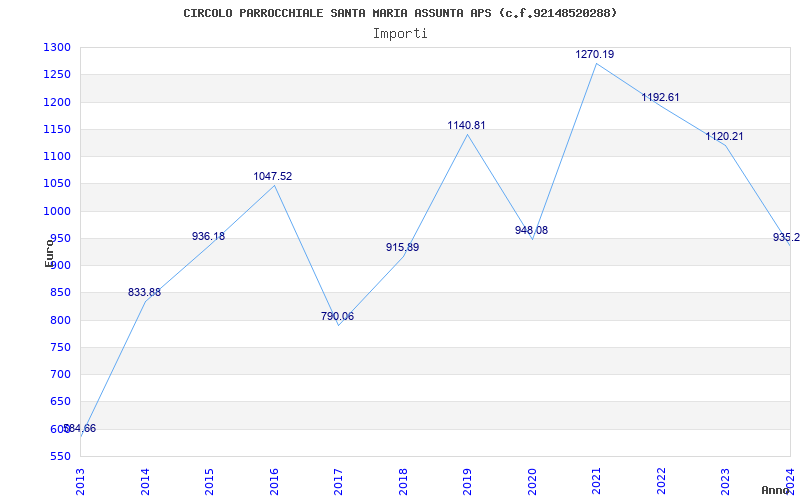Click the 700 y-axis value

click(60, 374)
